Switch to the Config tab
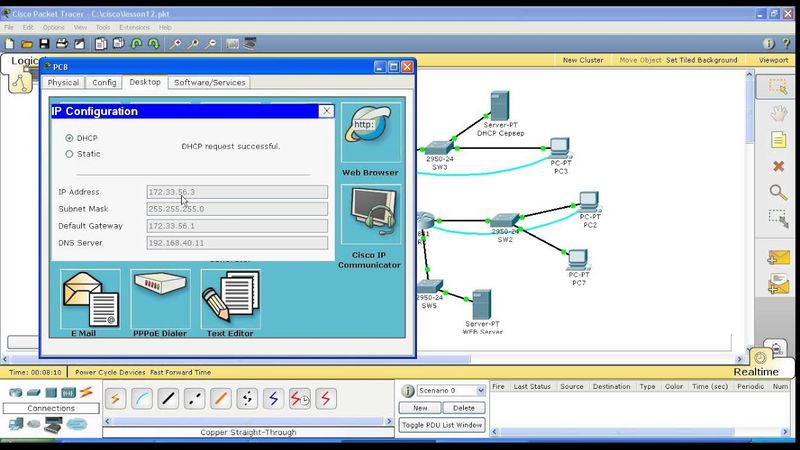800x450 pixels. point(104,82)
